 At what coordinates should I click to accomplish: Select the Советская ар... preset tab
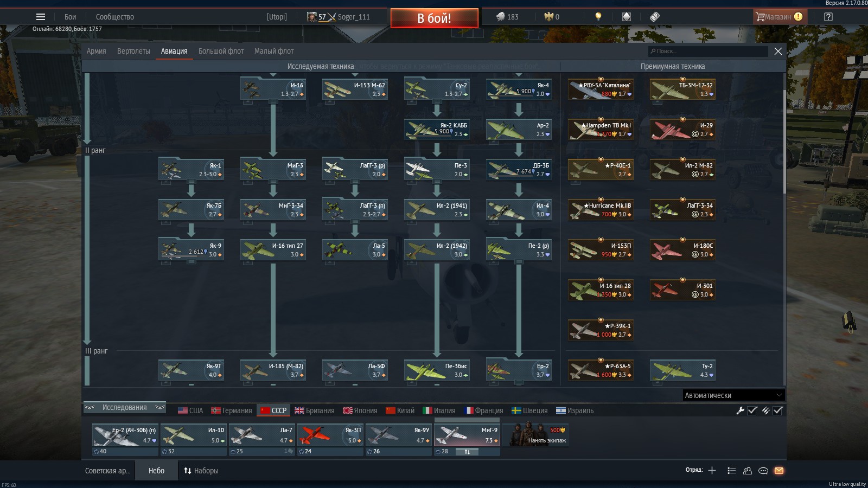click(x=108, y=471)
